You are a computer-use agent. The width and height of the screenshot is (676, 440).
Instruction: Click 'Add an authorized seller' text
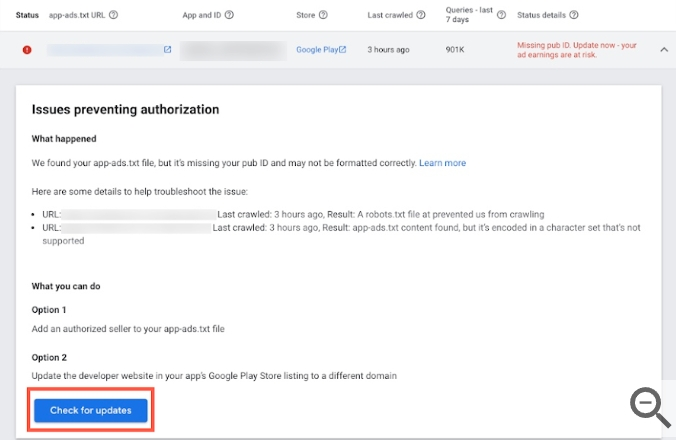click(x=128, y=329)
